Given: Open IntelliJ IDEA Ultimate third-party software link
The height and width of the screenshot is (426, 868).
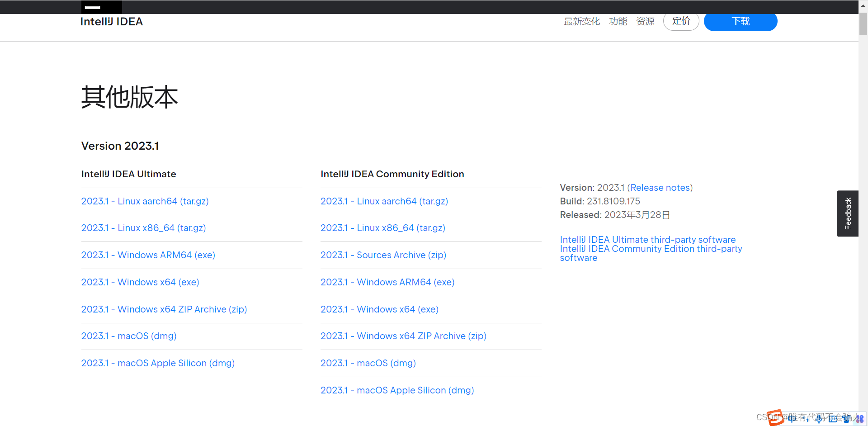Looking at the screenshot, I should click(x=648, y=240).
